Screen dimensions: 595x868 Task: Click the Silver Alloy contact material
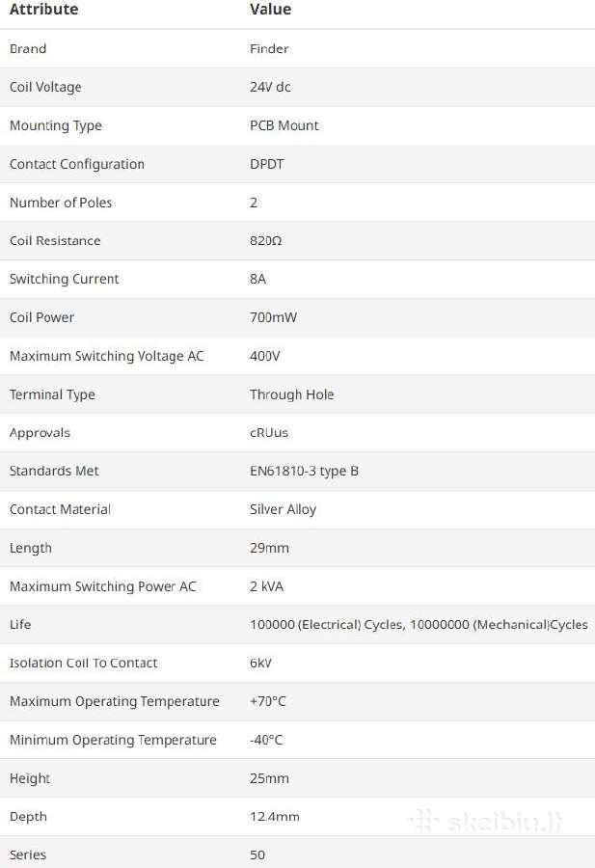pyautogui.click(x=283, y=509)
